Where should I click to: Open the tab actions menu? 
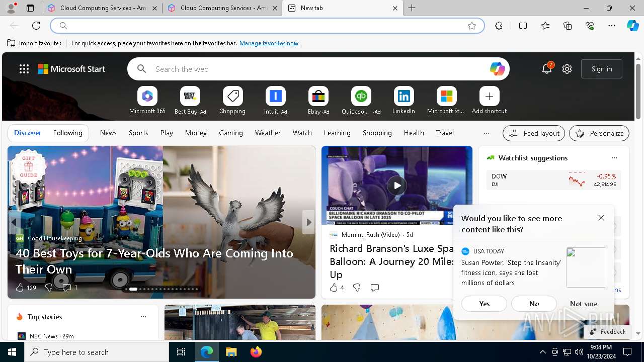point(30,8)
